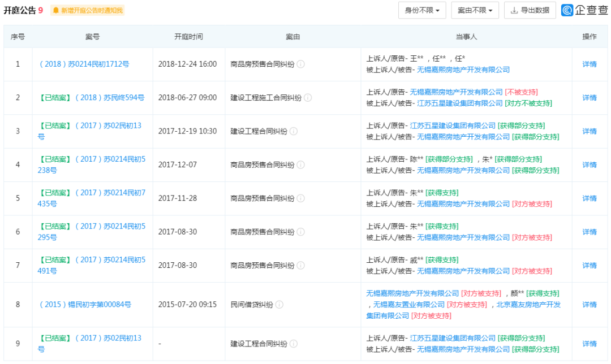
Task: Click hearing date 2017-12-07
Action: [177, 164]
